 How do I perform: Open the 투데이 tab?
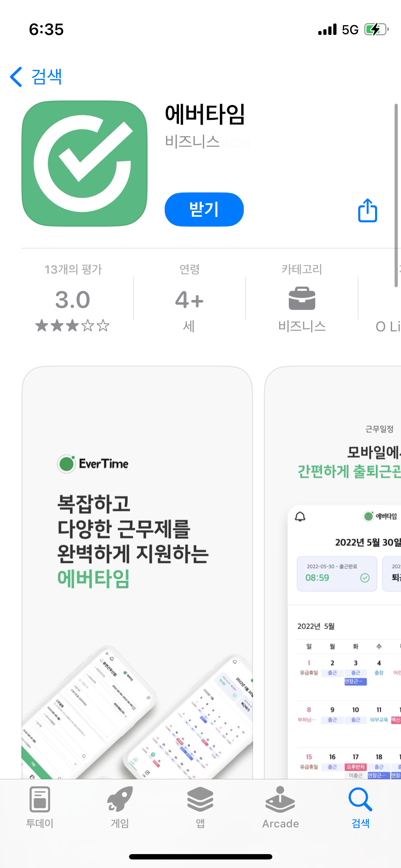tap(40, 807)
